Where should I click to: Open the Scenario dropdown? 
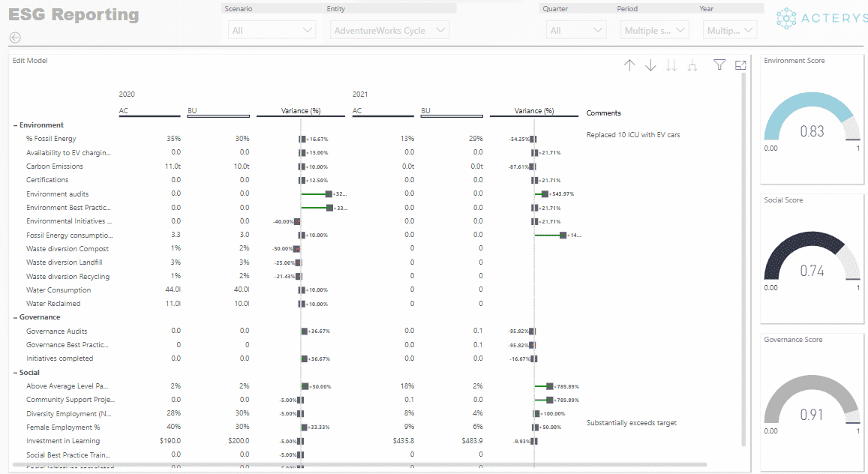tap(272, 31)
